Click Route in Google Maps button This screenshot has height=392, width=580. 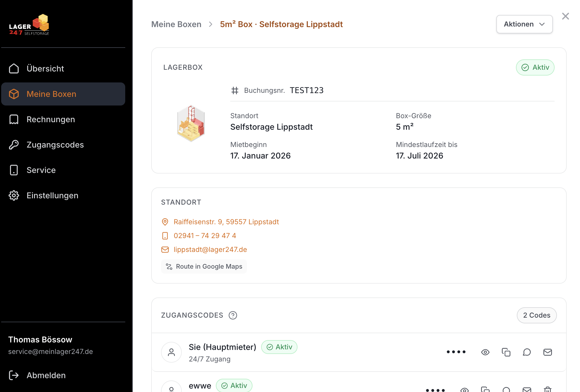click(204, 267)
